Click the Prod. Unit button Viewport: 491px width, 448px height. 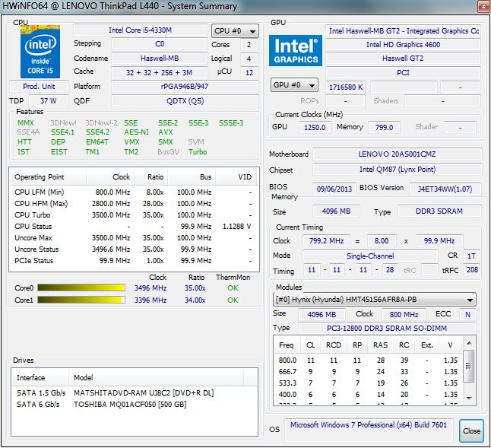[x=39, y=87]
